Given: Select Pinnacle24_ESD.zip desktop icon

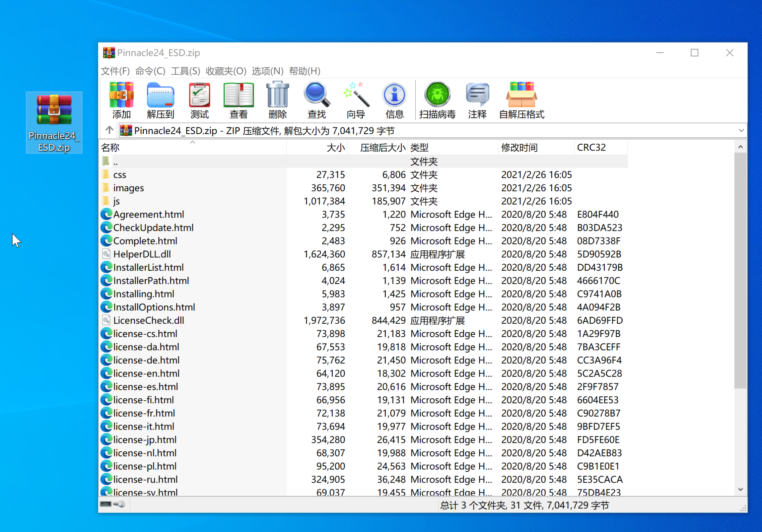Looking at the screenshot, I should click(x=54, y=123).
